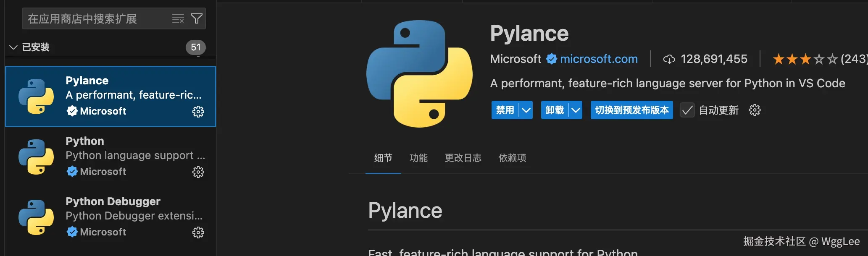Open Python Debugger gear settings in list

pos(198,232)
